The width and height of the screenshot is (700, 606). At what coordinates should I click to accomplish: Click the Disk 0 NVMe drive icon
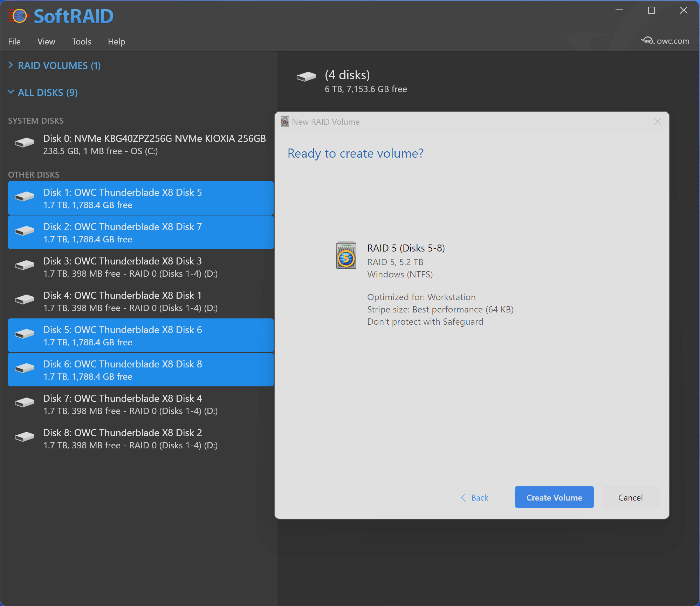[x=25, y=143]
